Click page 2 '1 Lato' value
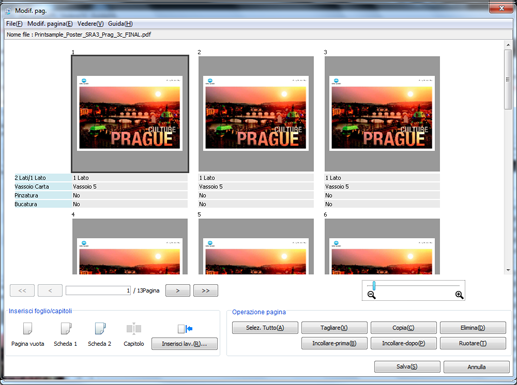Screen dimensions: 517x385 pyautogui.click(x=207, y=178)
